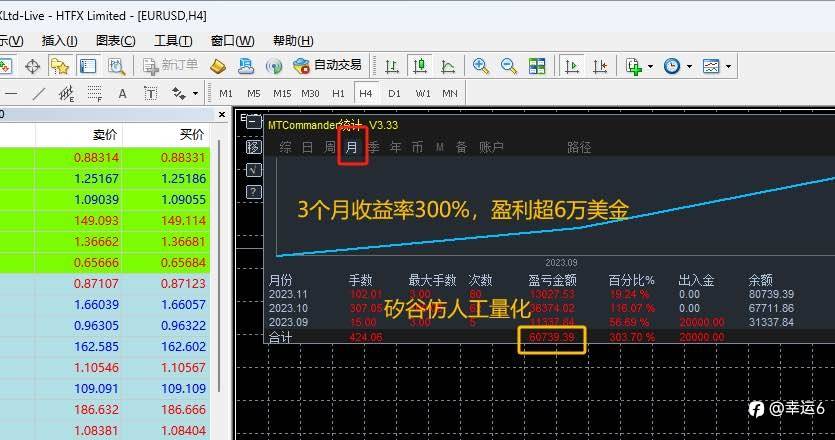Screen dimensions: 835x440
Task: Toggle chart shift button
Action: coord(600,66)
